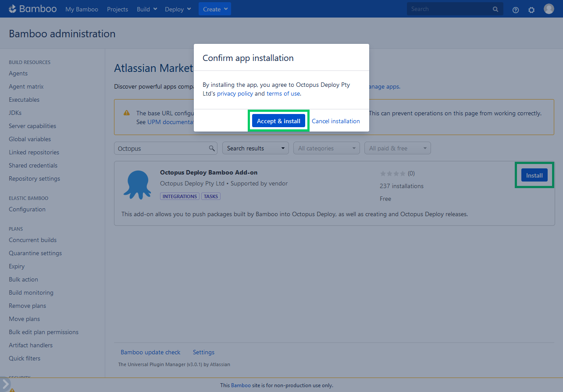Open the UPM documentation link

coord(171,122)
